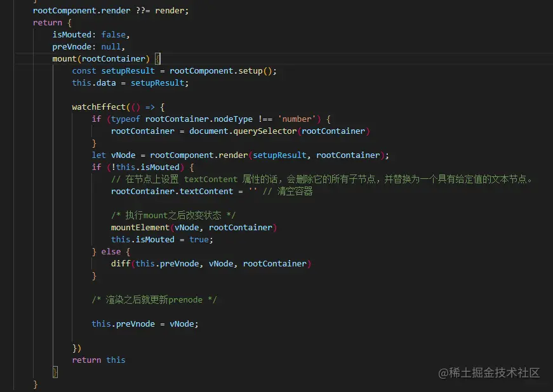Click the comment '/* 渲染之后就更新prenode */'
The height and width of the screenshot is (392, 553).
point(154,300)
